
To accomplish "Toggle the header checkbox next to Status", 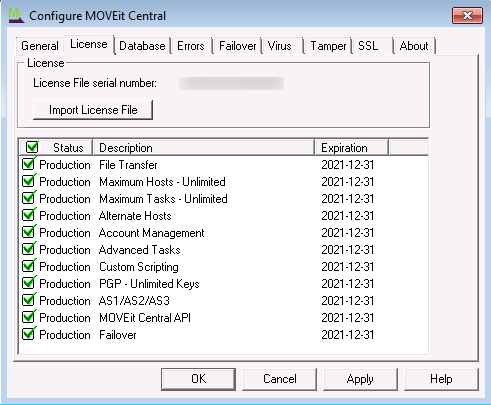I will [x=32, y=147].
